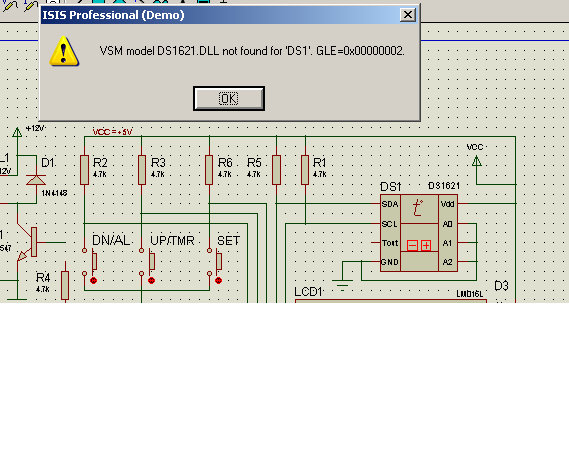Click the R1 reference label
The image size is (569, 468).
[x=320, y=163]
